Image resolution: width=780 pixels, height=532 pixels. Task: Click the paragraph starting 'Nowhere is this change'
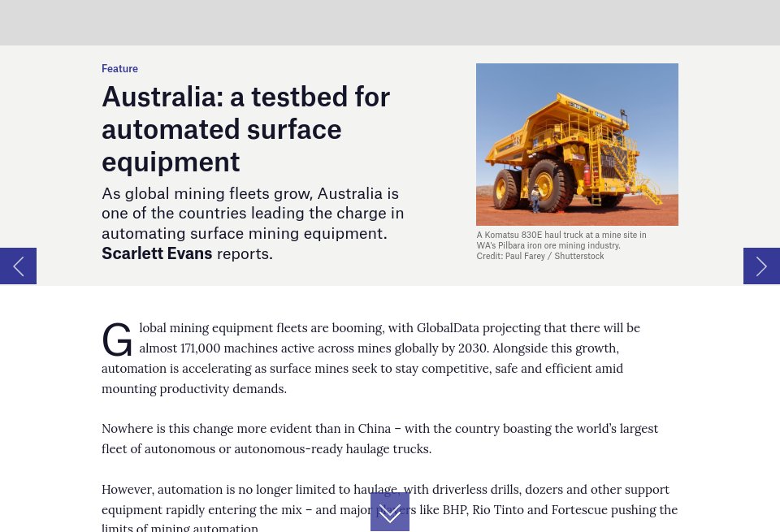click(x=379, y=439)
